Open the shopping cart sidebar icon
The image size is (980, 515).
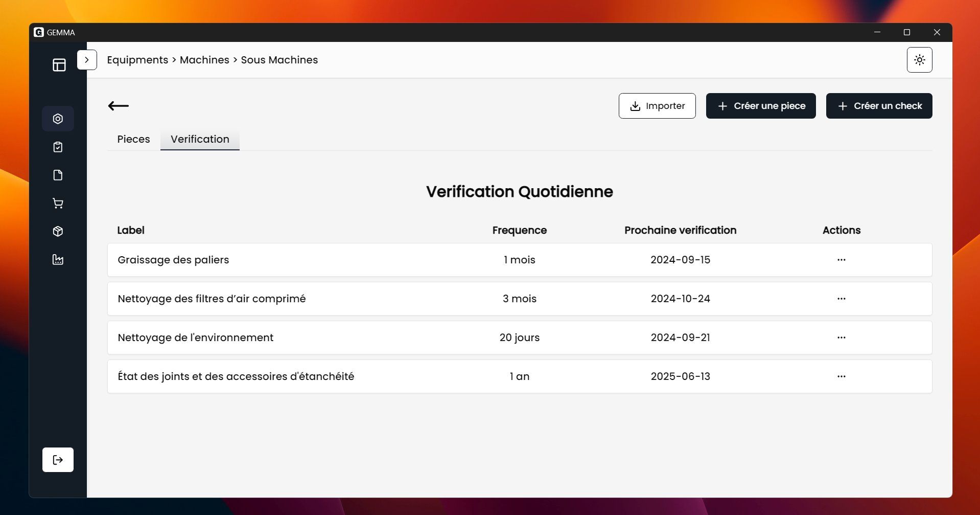[x=58, y=204]
